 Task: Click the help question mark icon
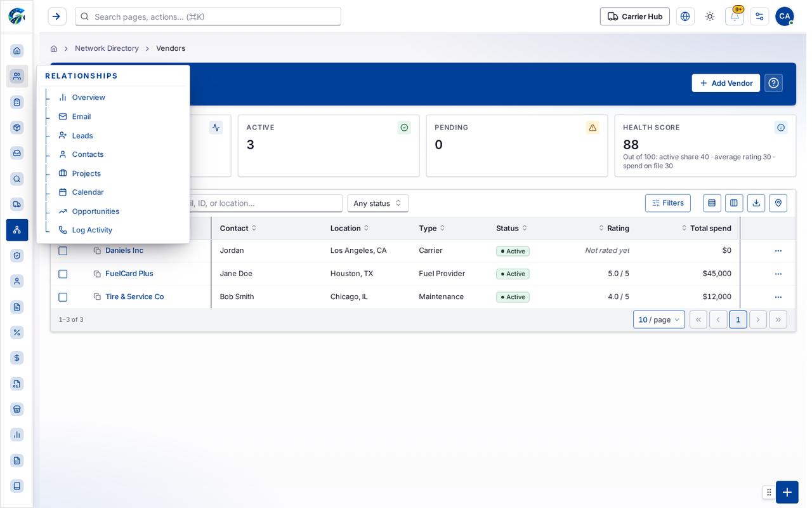pyautogui.click(x=773, y=83)
